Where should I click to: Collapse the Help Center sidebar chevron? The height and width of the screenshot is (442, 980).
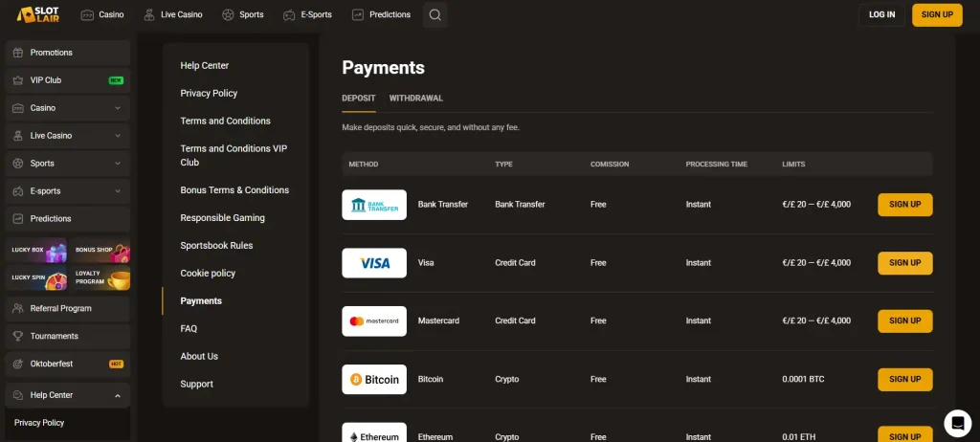click(x=118, y=395)
